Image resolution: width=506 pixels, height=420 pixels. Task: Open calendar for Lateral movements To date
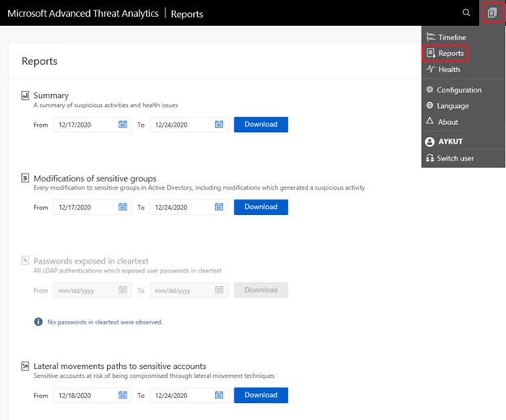point(220,396)
